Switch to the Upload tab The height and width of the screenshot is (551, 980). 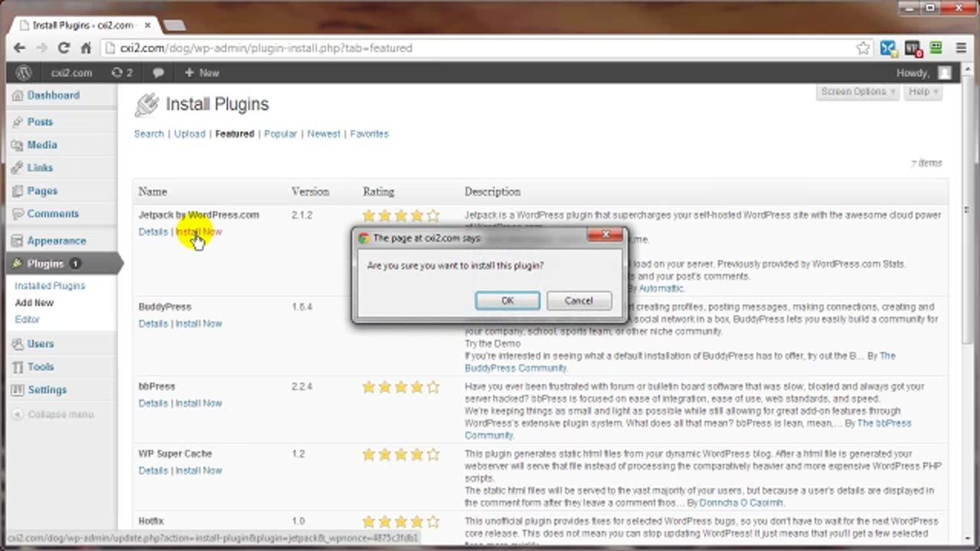pos(189,134)
